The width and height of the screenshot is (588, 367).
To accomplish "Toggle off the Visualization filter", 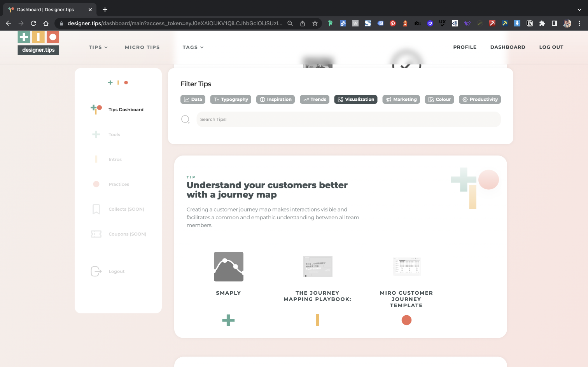I will [x=355, y=99].
